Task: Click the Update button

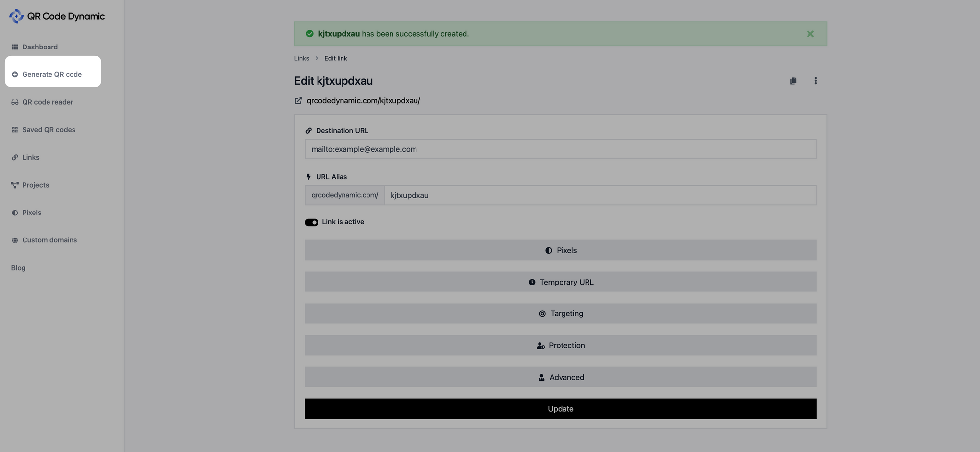Action: 561,409
